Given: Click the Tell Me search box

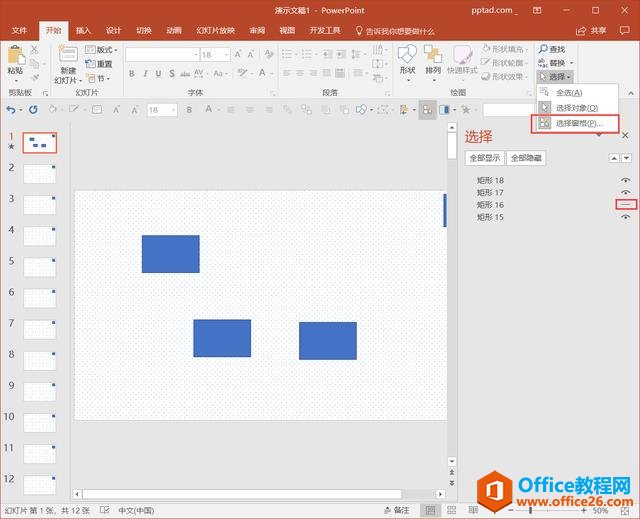Looking at the screenshot, I should tap(395, 31).
